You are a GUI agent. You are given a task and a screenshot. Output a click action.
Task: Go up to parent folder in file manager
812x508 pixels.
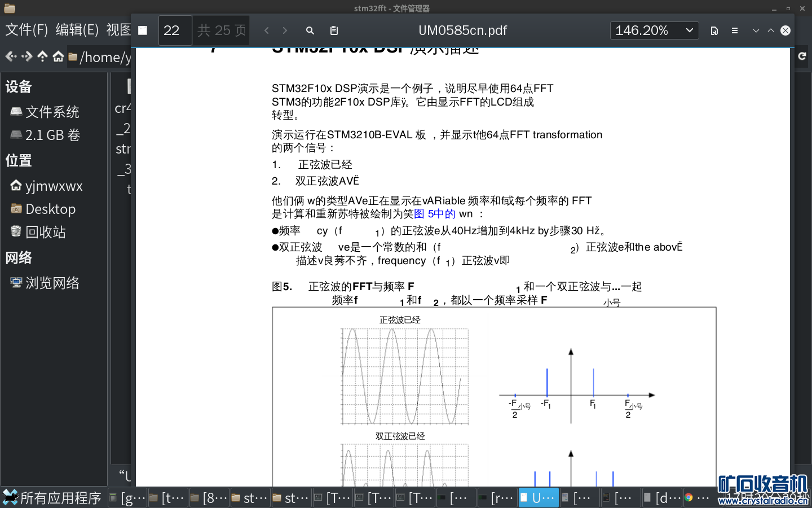[42, 56]
